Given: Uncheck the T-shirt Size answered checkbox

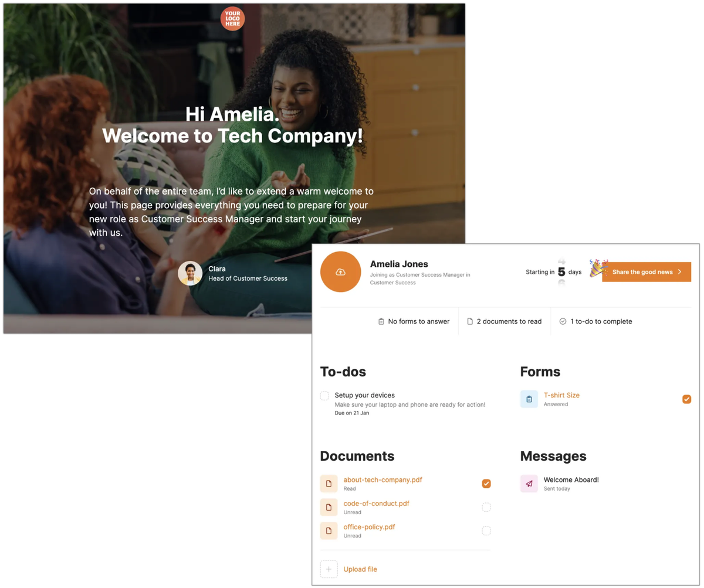Looking at the screenshot, I should [x=687, y=399].
